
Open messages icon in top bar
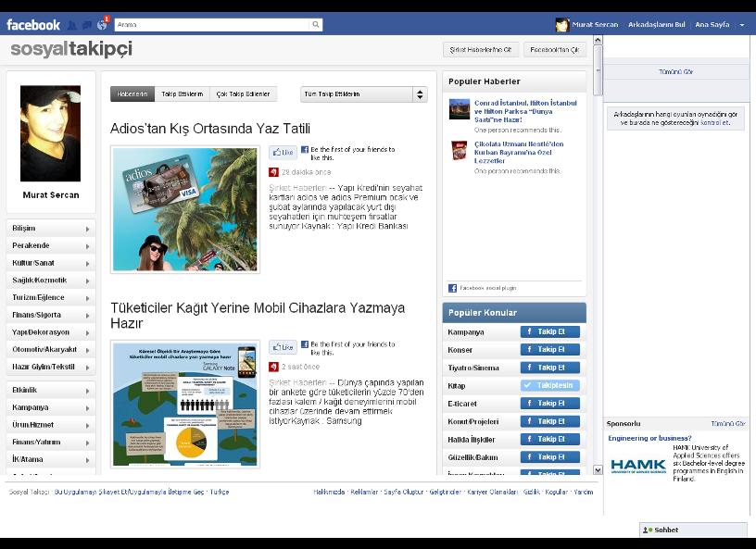87,25
